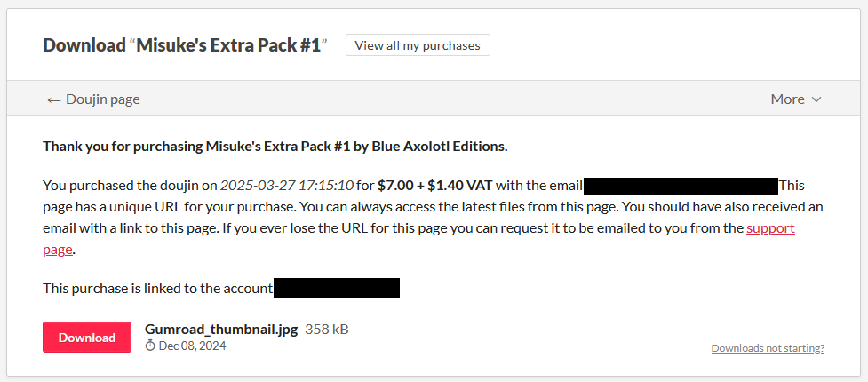Click the clock icon beside Dec 08, 2024
The height and width of the screenshot is (382, 868).
(150, 346)
